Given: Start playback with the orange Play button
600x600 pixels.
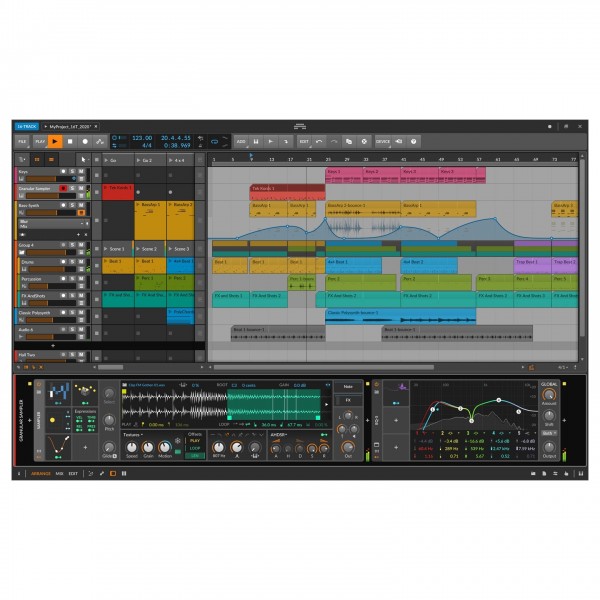Looking at the screenshot, I should (55, 142).
